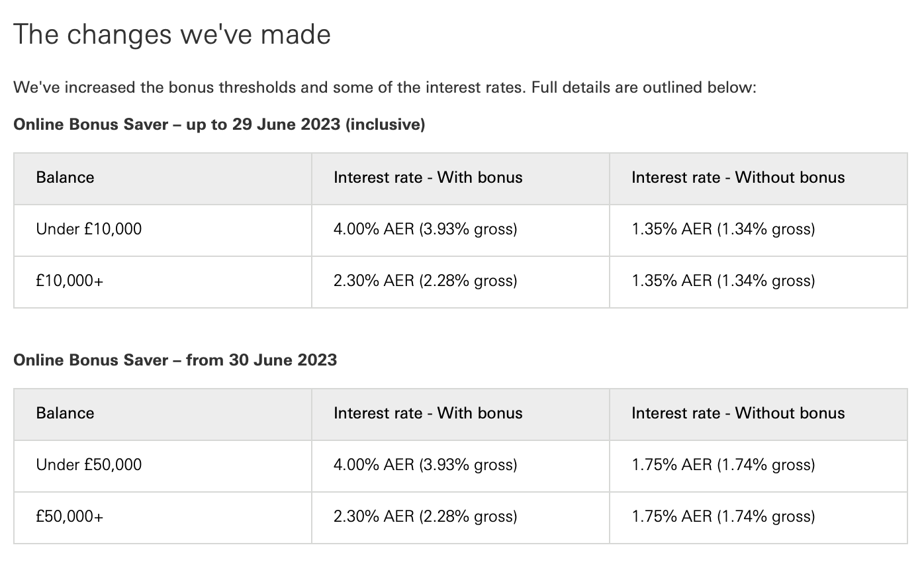The image size is (924, 584).
Task: Click with-bonus 4.00% AER cell for Under £10,000
Action: 461,230
